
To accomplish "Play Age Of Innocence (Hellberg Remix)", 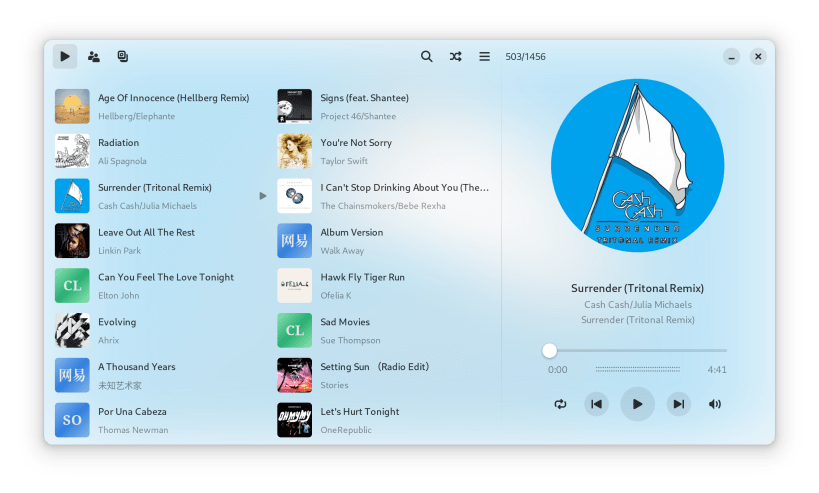I will pos(161,107).
